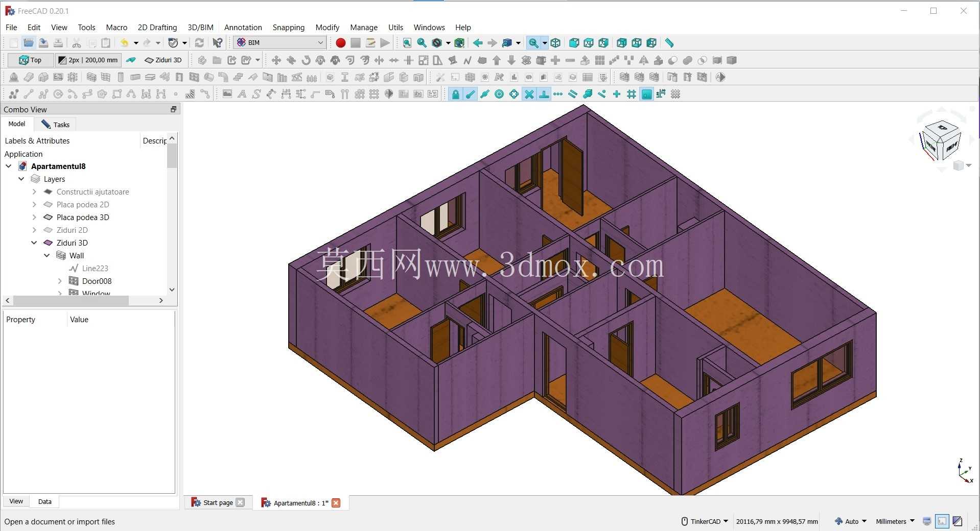Collapse the Apartamentul8 document tree

(9, 166)
